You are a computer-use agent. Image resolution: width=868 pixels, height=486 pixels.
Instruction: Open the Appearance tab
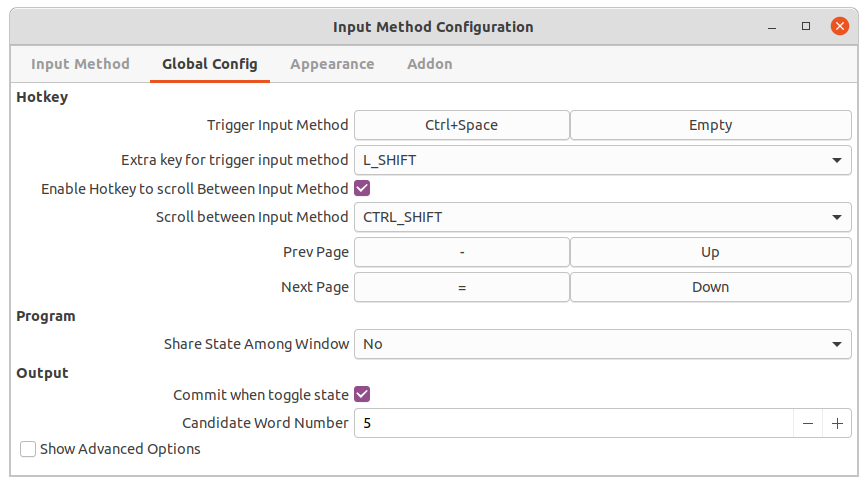[x=332, y=64]
